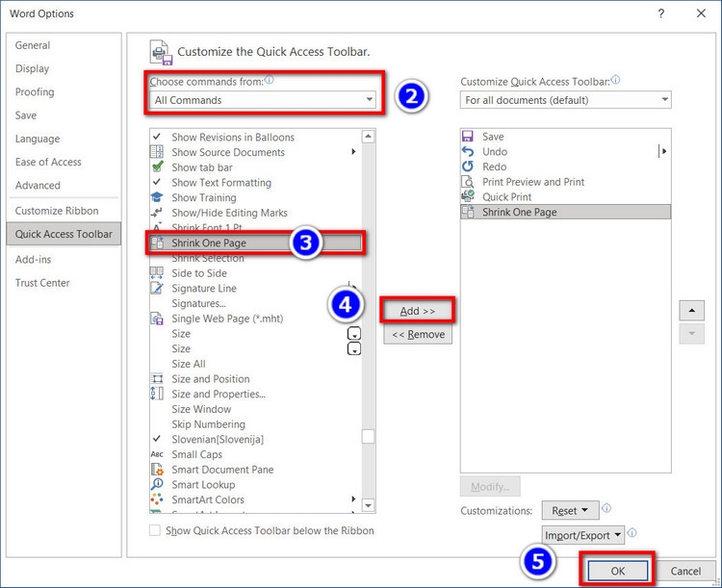Image resolution: width=722 pixels, height=588 pixels.
Task: Open the second Size dropdown indicator
Action: (x=353, y=348)
